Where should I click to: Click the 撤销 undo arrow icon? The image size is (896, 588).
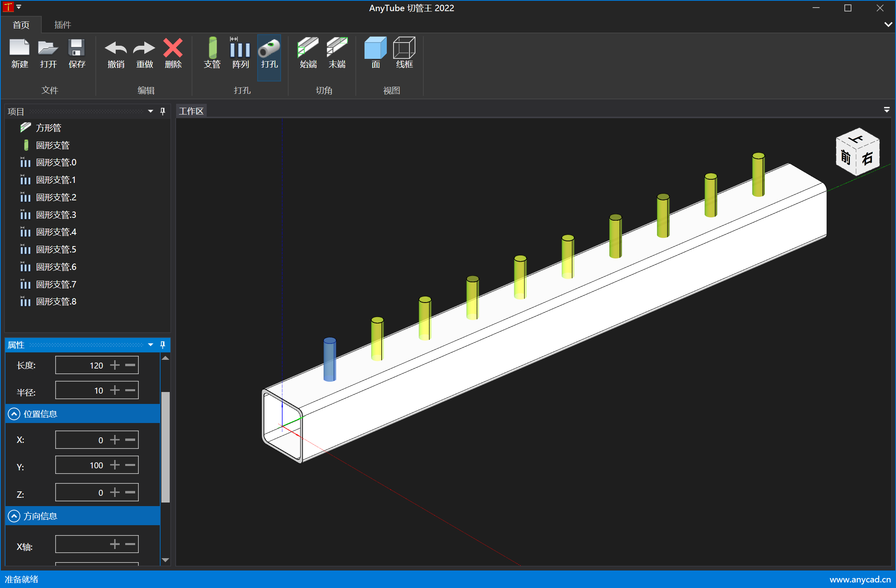[x=116, y=49]
